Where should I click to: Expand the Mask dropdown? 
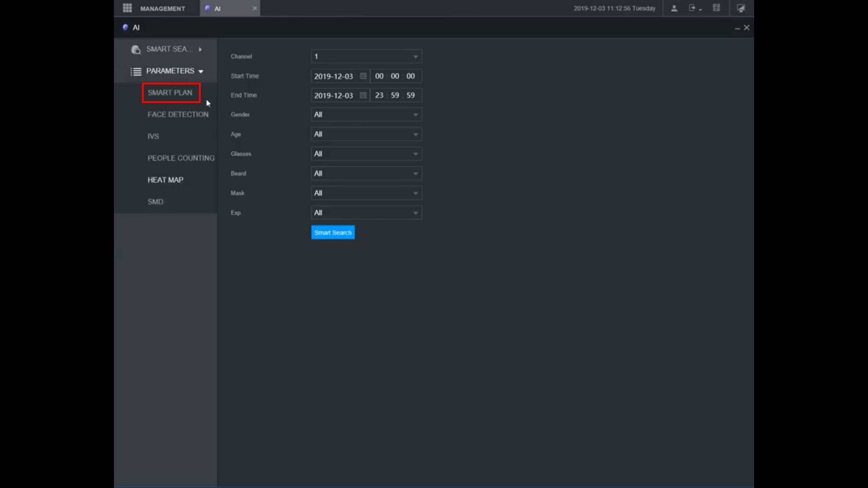tap(366, 193)
